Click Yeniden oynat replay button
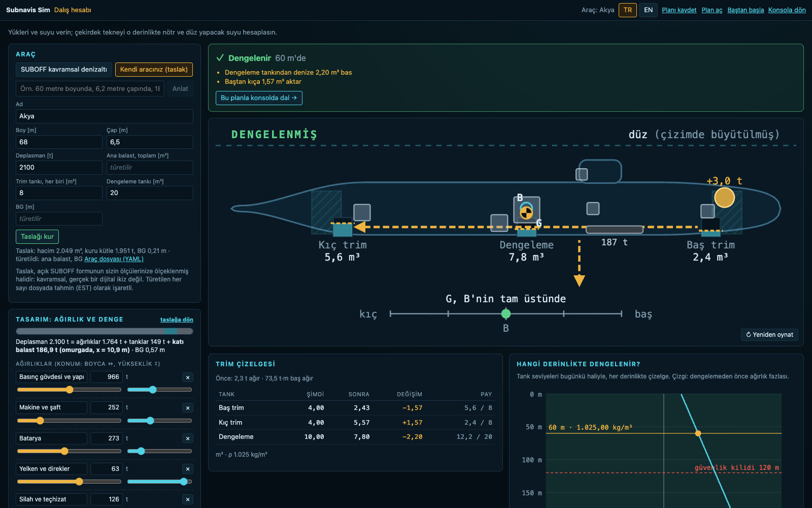Viewport: 812px width, 508px height. coord(769,335)
